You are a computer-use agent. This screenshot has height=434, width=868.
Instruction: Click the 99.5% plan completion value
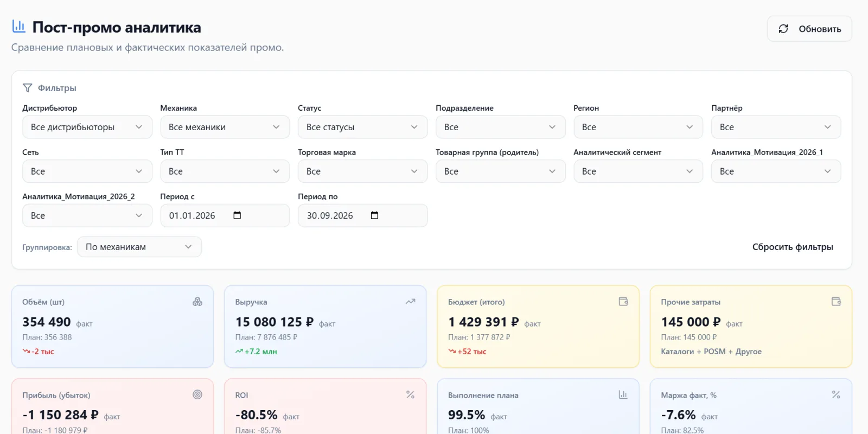467,415
